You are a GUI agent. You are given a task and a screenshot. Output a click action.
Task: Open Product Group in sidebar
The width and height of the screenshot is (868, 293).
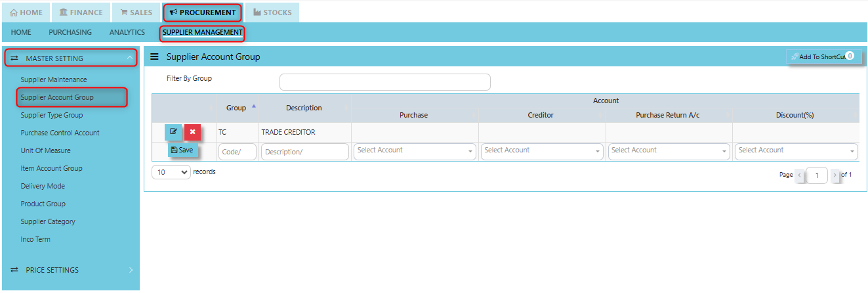pos(43,204)
